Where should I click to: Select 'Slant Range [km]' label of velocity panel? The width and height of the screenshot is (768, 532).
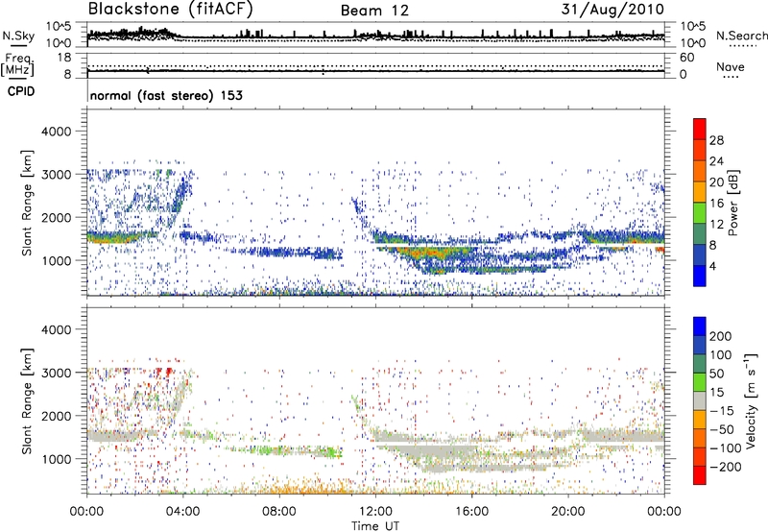pos(27,400)
